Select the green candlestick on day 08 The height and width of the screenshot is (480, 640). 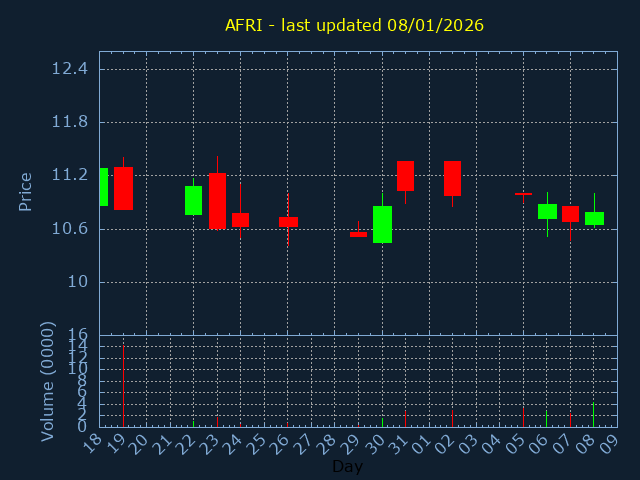[594, 218]
